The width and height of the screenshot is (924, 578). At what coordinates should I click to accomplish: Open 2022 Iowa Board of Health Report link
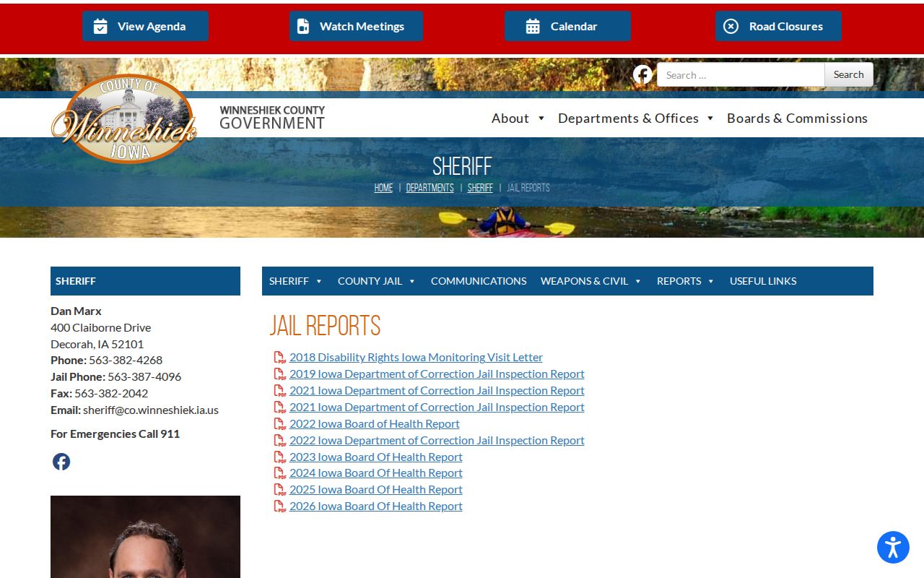point(374,423)
